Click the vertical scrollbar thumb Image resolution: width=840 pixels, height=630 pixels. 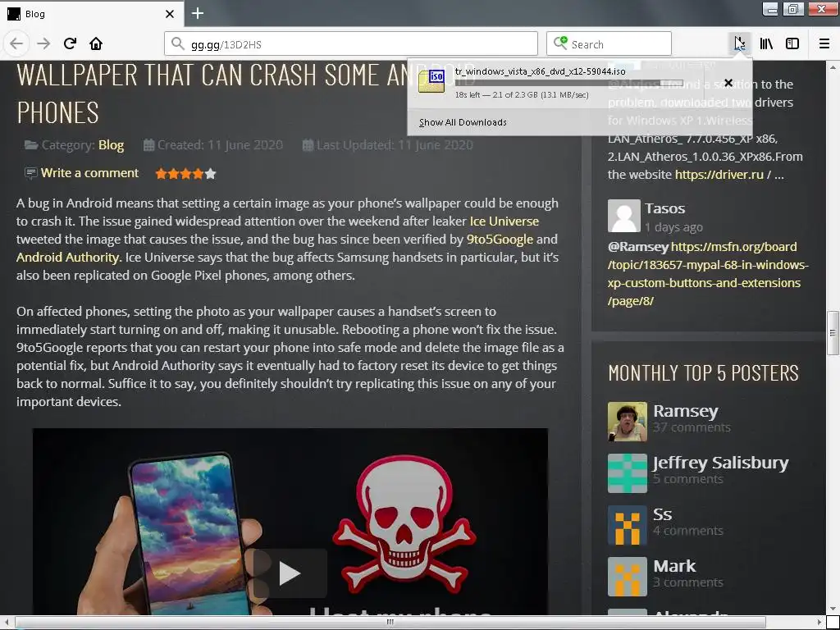pyautogui.click(x=833, y=333)
